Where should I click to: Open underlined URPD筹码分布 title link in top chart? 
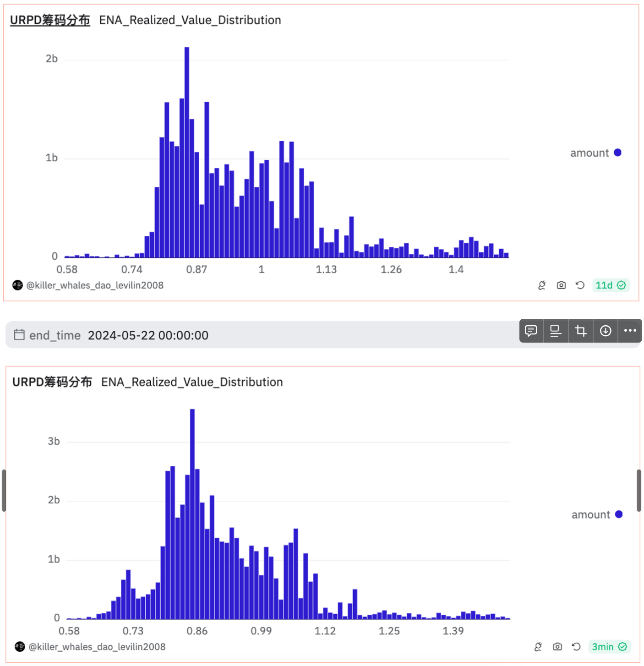point(50,20)
